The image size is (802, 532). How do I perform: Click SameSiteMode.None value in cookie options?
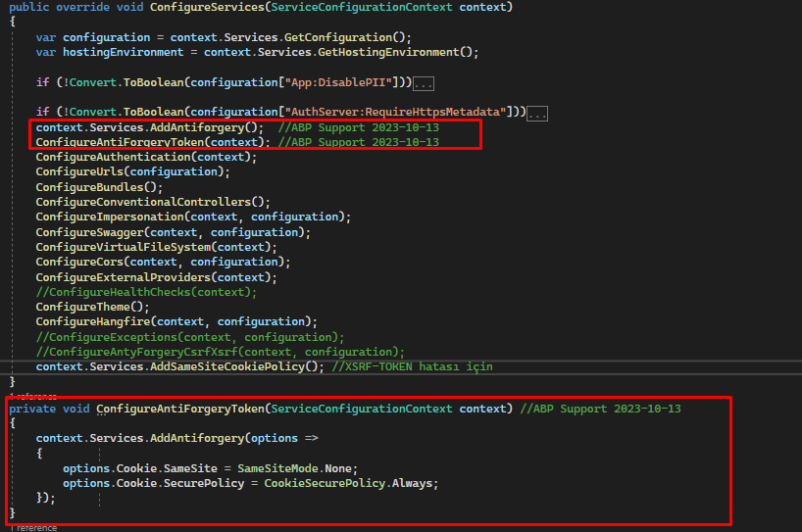297,468
